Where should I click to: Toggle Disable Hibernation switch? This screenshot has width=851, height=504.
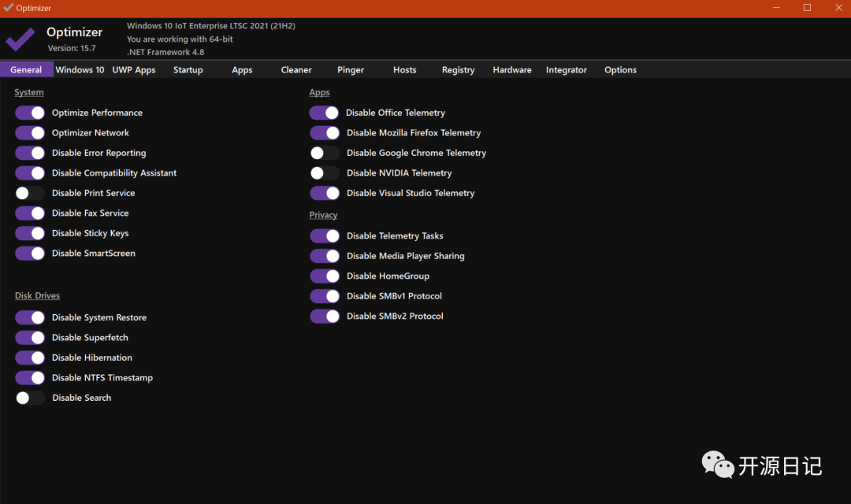(30, 358)
